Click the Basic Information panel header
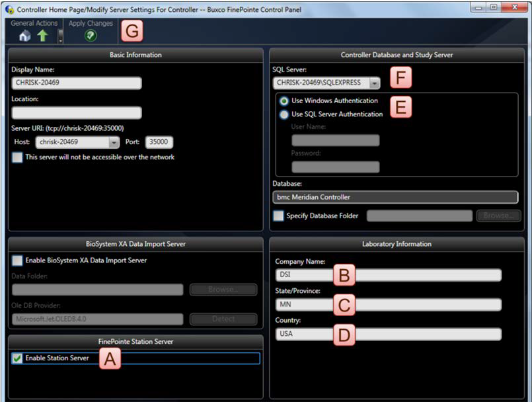Screen dimensions: 532x402 (135, 55)
